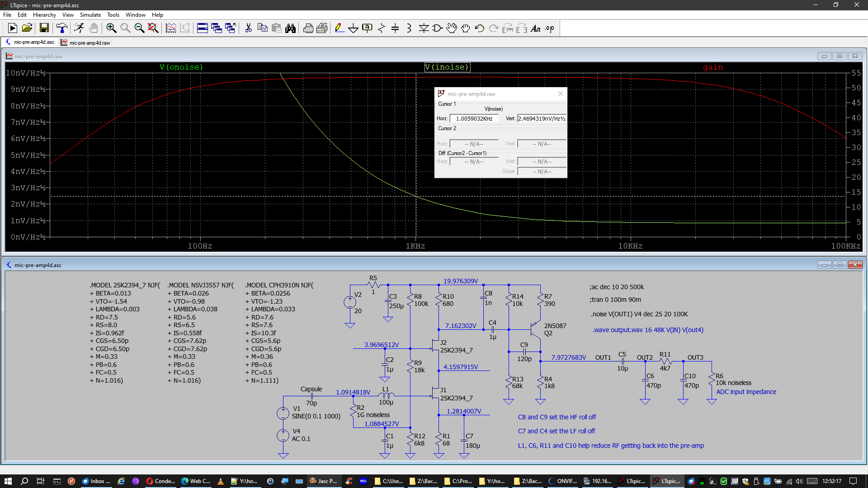Click the Close All Windows icon
This screenshot has width=868, height=488.
(231, 28)
